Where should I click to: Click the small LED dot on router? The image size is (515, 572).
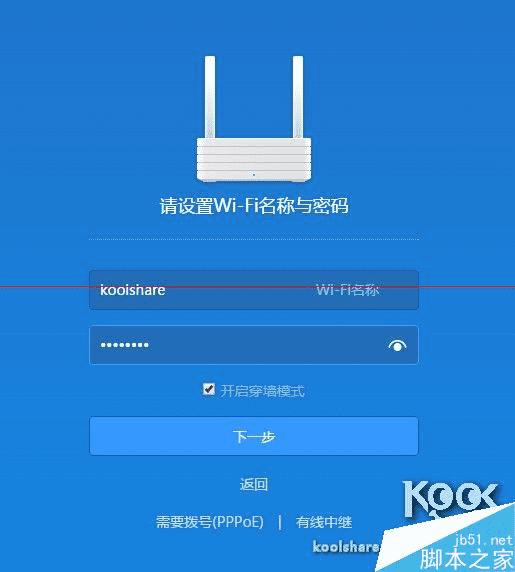tap(254, 175)
